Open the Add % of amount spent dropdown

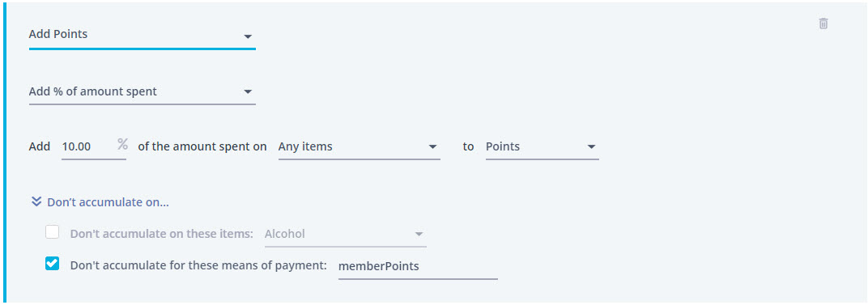143,92
